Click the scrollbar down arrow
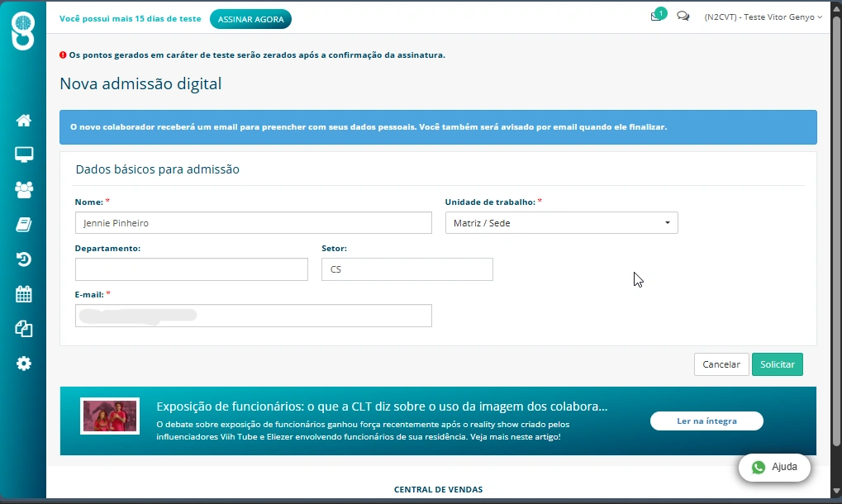This screenshot has width=842, height=504. point(836,491)
